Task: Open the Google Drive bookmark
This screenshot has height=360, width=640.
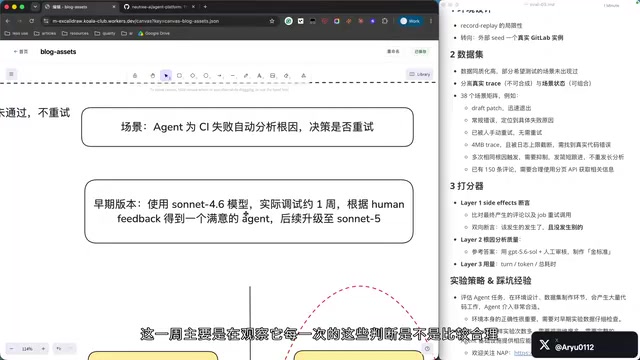Action: coord(153,33)
